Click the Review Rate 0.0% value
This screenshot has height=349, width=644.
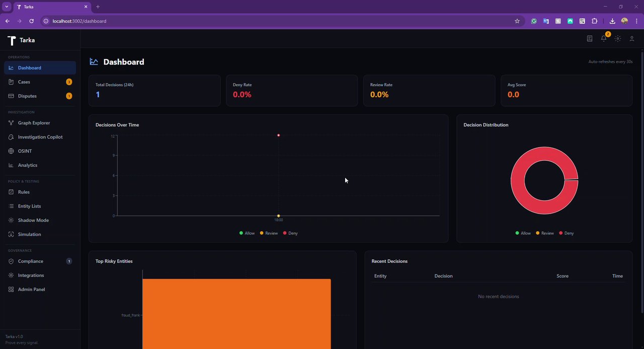(x=379, y=94)
